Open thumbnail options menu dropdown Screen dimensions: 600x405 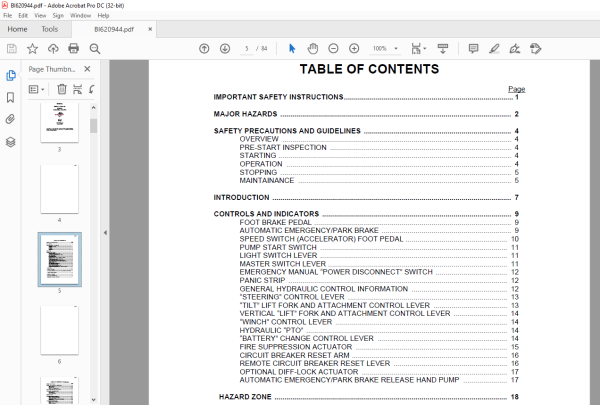tap(36, 89)
